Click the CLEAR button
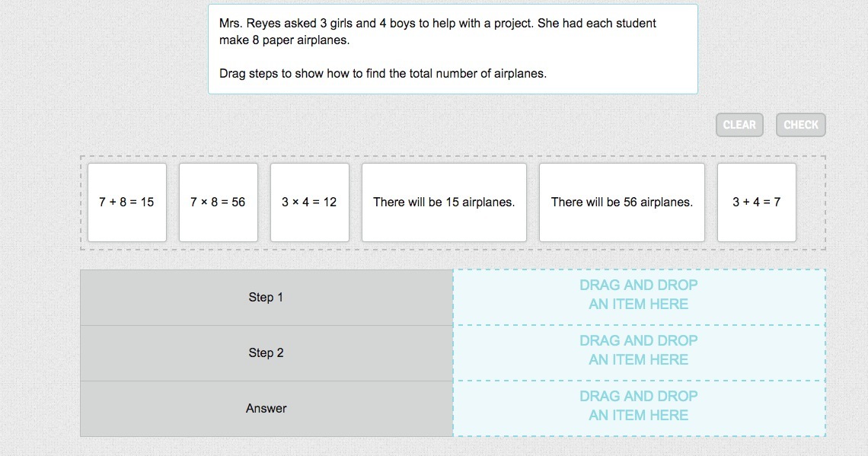The height and width of the screenshot is (456, 868). pos(739,125)
